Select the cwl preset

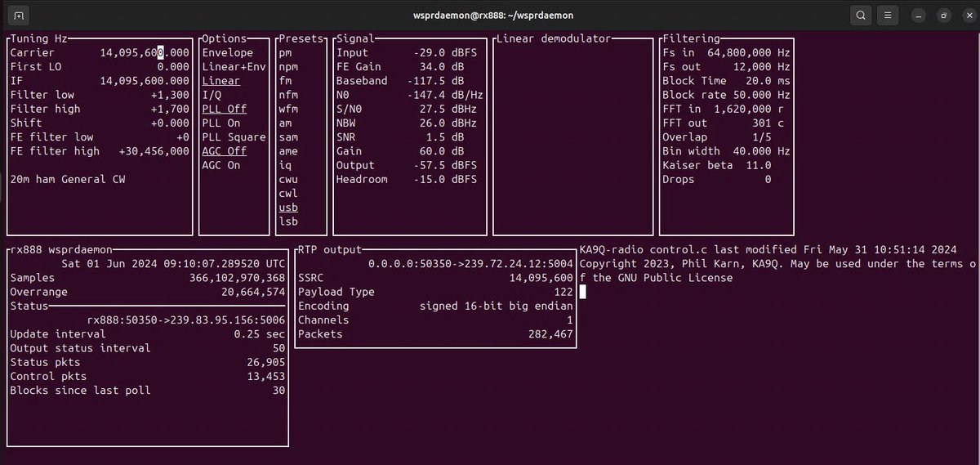coord(288,194)
